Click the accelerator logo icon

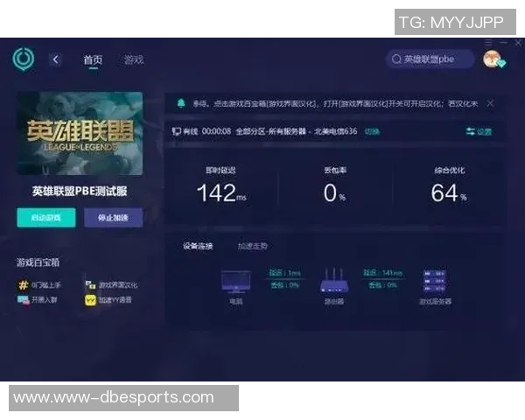click(x=23, y=59)
